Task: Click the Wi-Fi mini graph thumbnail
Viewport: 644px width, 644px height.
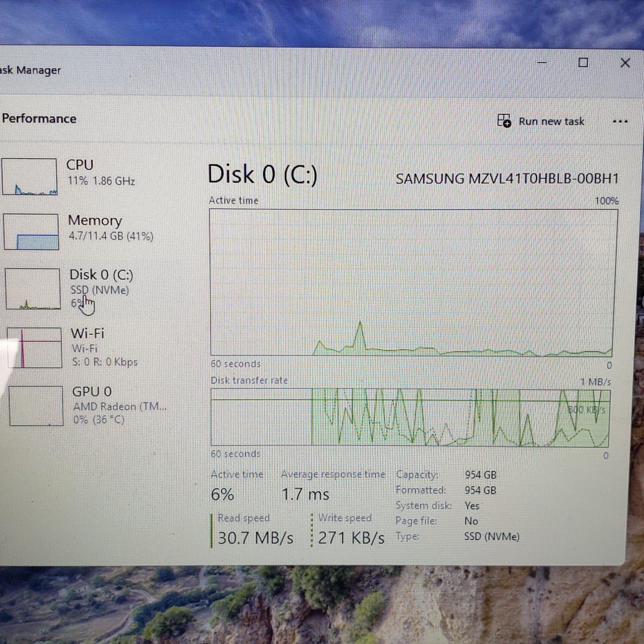Action: tap(34, 347)
